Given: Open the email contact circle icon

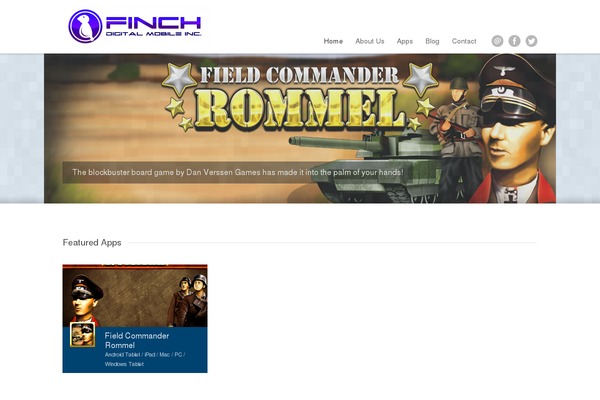Looking at the screenshot, I should [x=497, y=41].
